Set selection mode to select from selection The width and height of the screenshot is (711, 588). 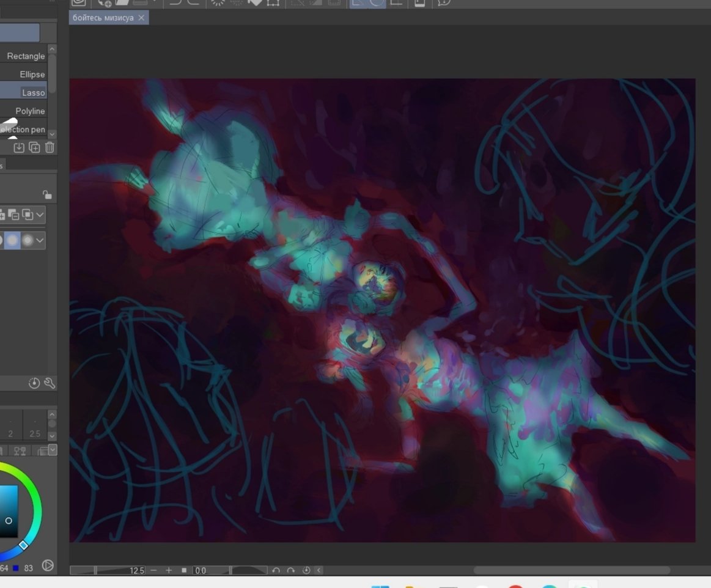tap(28, 215)
